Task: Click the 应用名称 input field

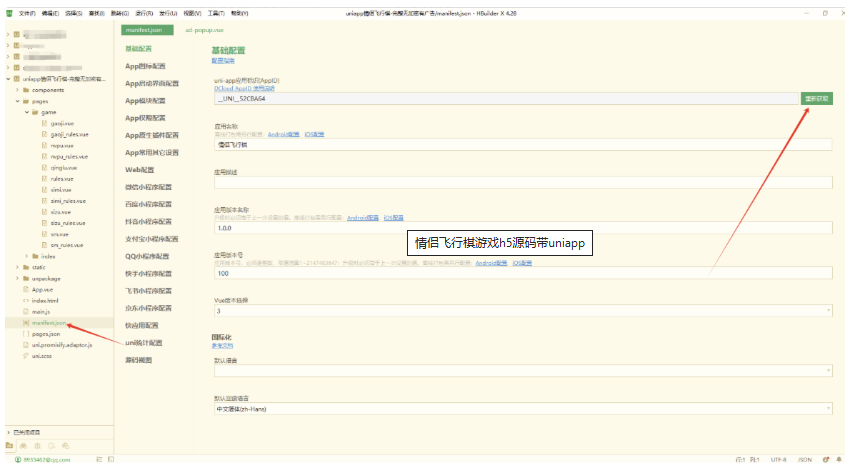Action: click(520, 144)
